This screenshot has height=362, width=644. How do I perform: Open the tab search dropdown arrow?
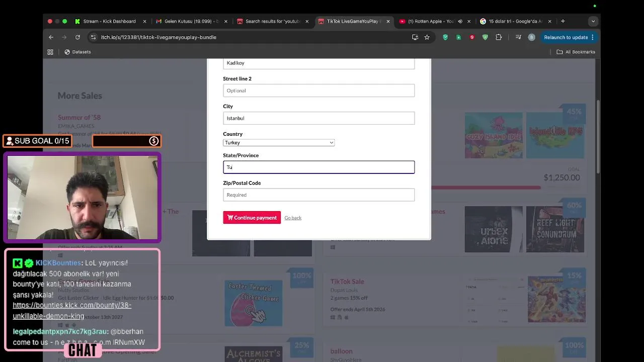coord(593,22)
